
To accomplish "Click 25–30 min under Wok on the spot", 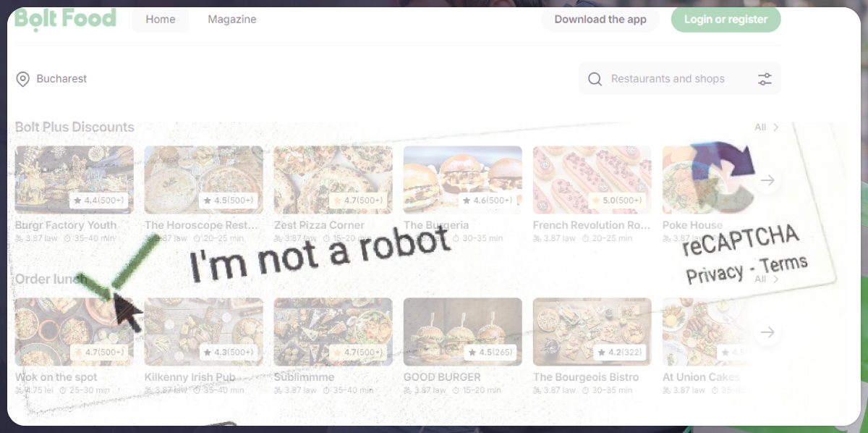I will [x=85, y=390].
